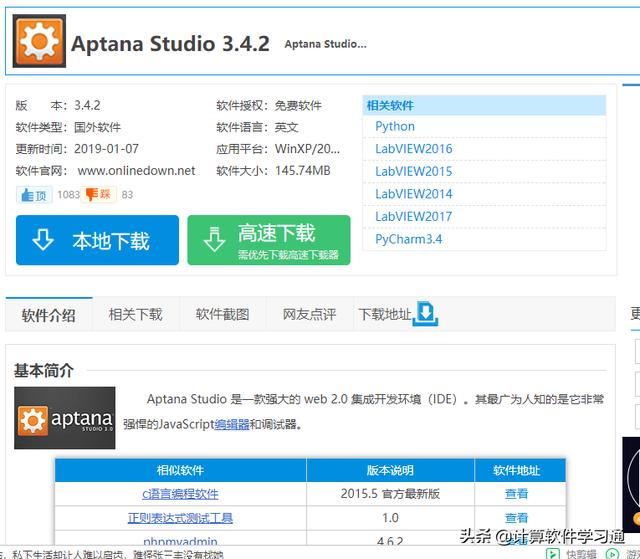Open the LabVIEW2015 link
Screen dimensions: 640x559
click(x=413, y=171)
